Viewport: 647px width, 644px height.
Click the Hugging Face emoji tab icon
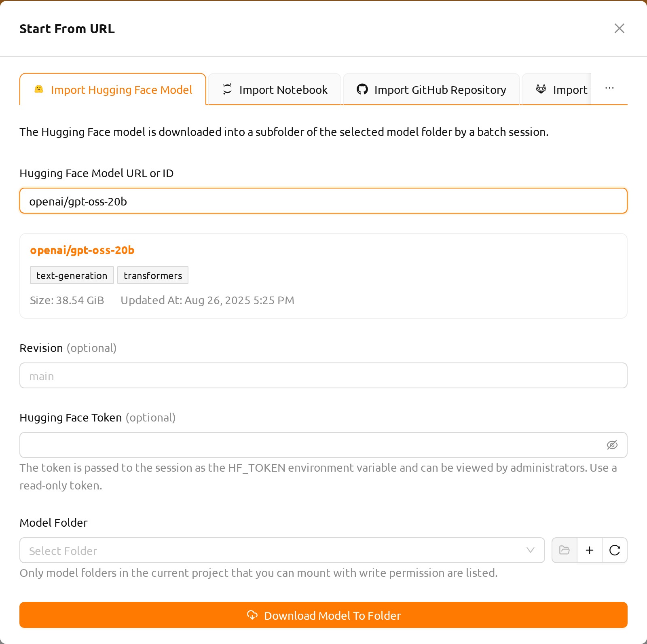click(39, 89)
